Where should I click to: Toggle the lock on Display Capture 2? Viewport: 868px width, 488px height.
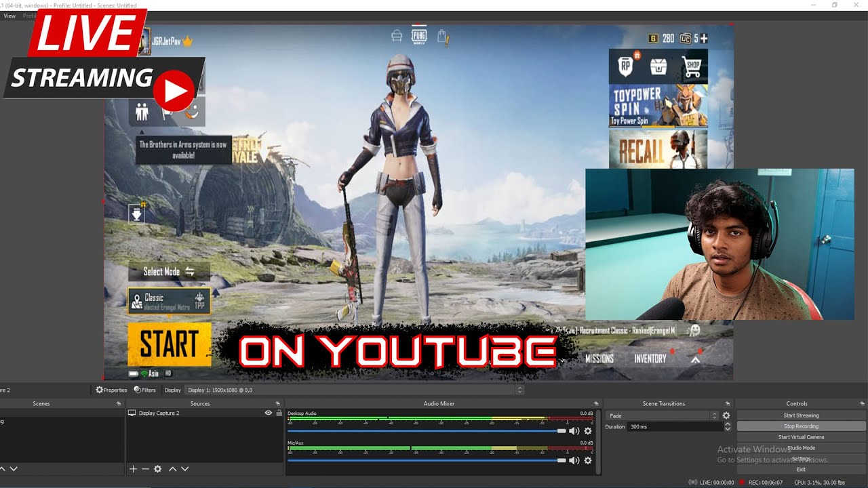click(279, 413)
